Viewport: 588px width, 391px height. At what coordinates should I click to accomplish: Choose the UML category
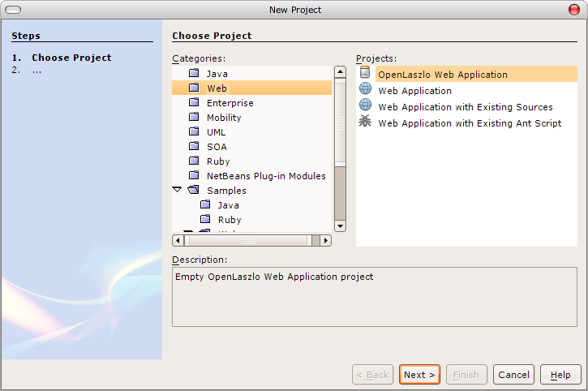(x=217, y=132)
